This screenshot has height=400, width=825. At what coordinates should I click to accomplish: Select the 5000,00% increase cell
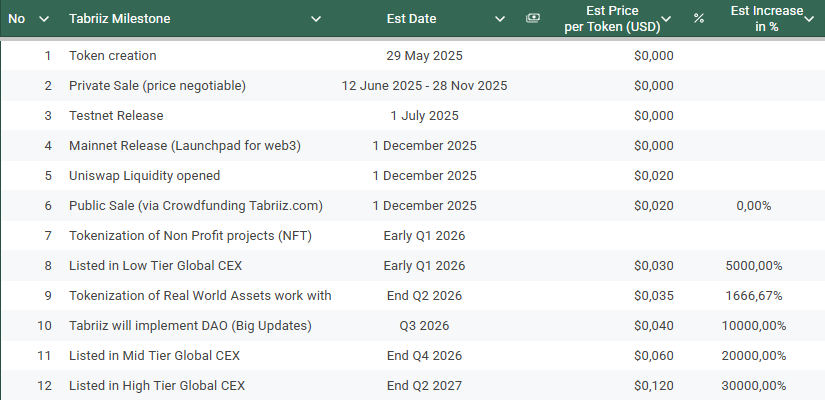[754, 266]
